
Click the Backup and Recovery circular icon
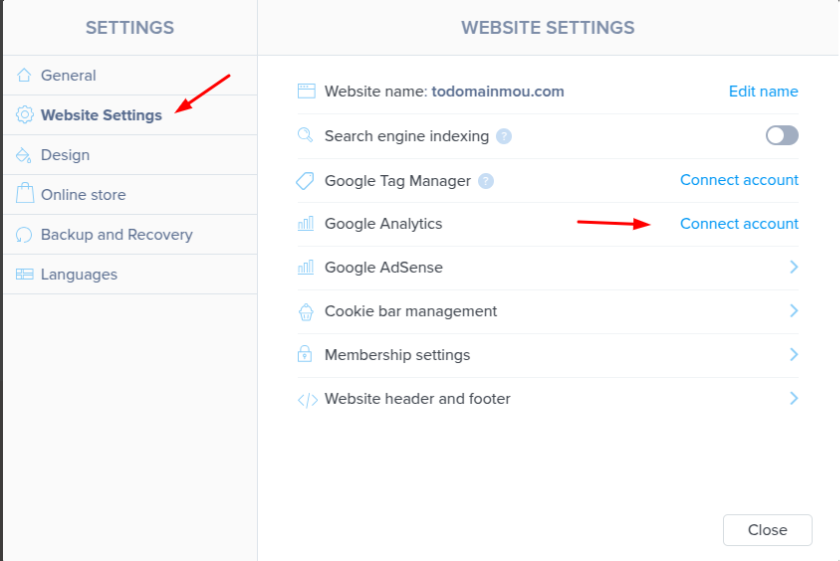pyautogui.click(x=24, y=235)
